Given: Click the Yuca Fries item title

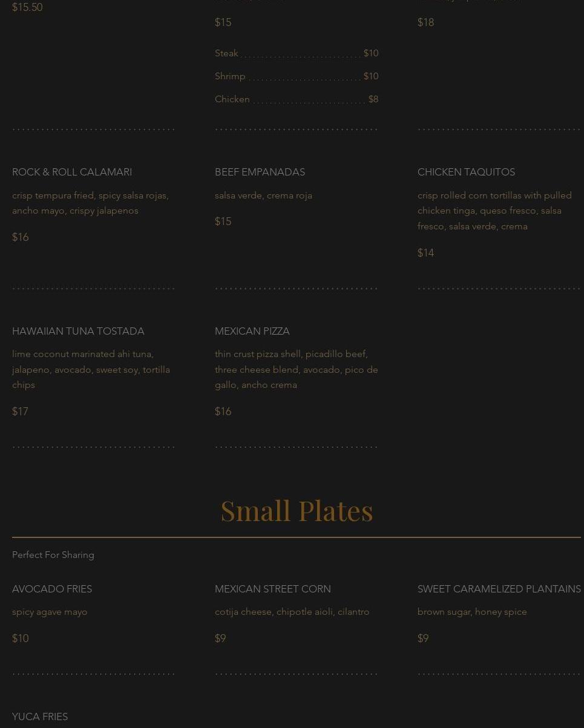Looking at the screenshot, I should coord(40,717).
